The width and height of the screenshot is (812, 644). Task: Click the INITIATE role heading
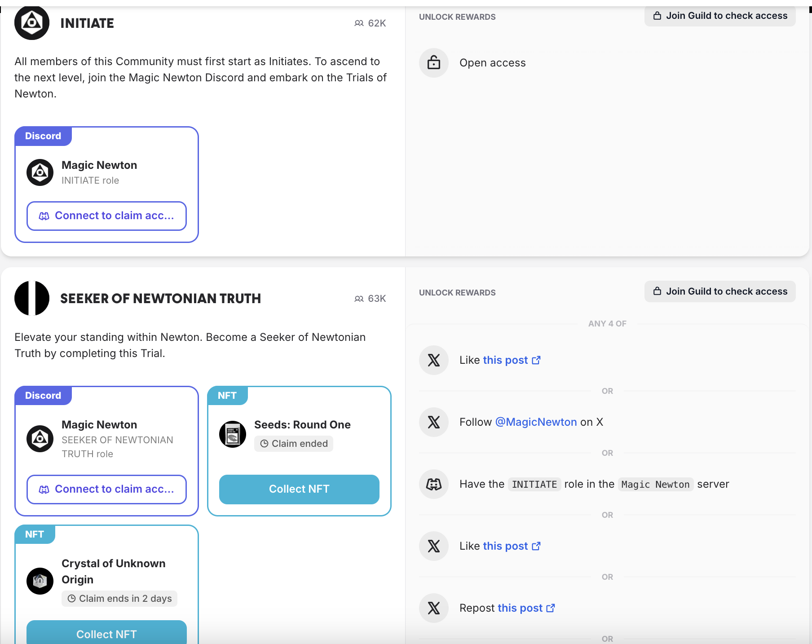[87, 23]
